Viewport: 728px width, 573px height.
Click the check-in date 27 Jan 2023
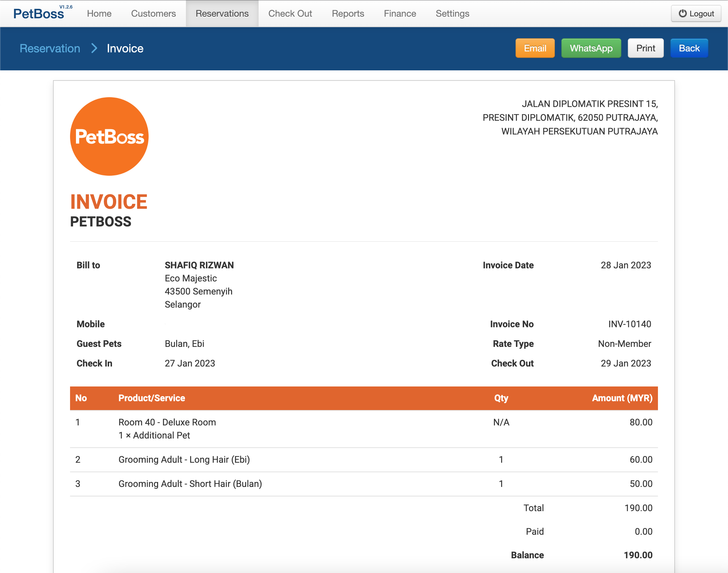click(x=190, y=363)
